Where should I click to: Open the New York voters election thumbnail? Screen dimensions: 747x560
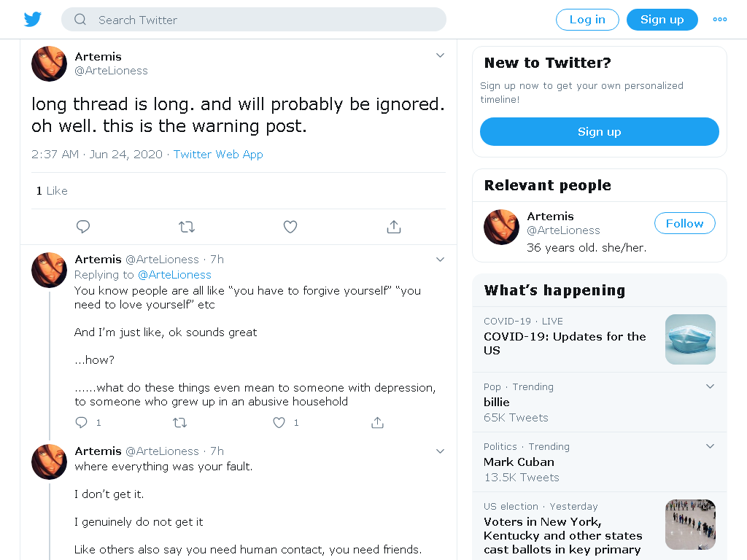690,525
